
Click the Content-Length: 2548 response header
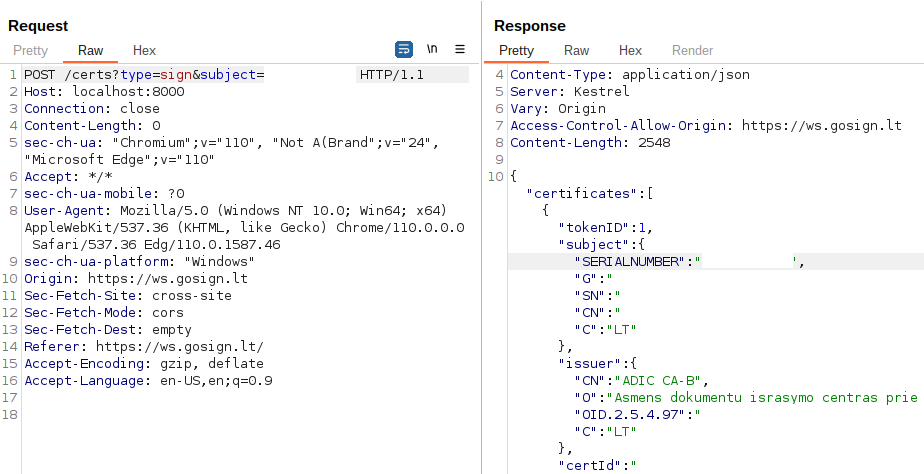pyautogui.click(x=590, y=143)
